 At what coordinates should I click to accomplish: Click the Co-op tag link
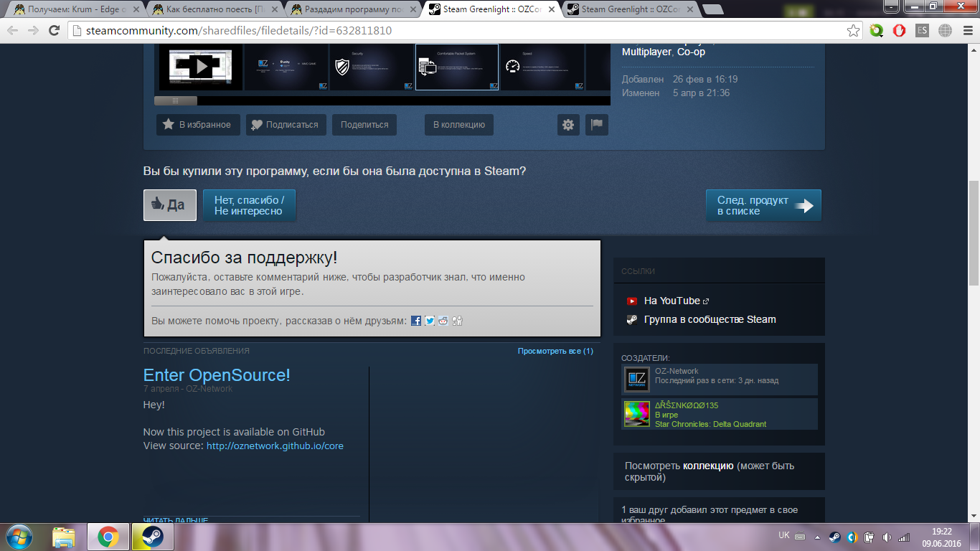[x=691, y=52]
